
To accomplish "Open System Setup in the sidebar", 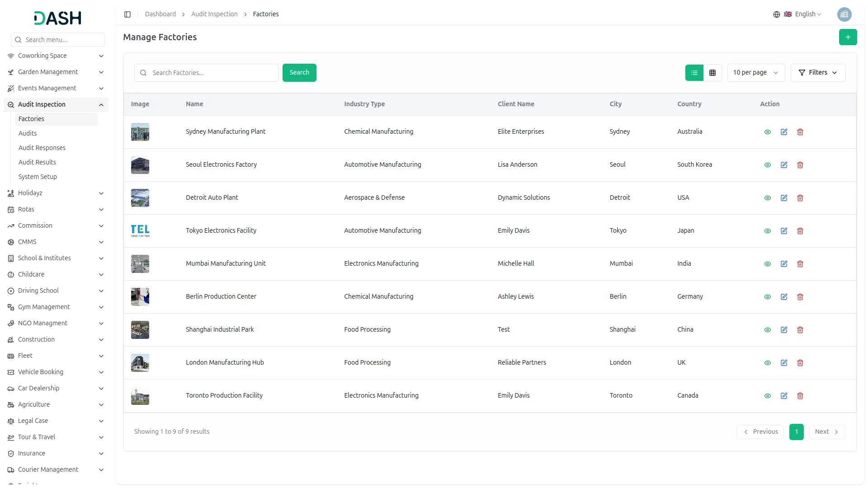I will 38,177.
